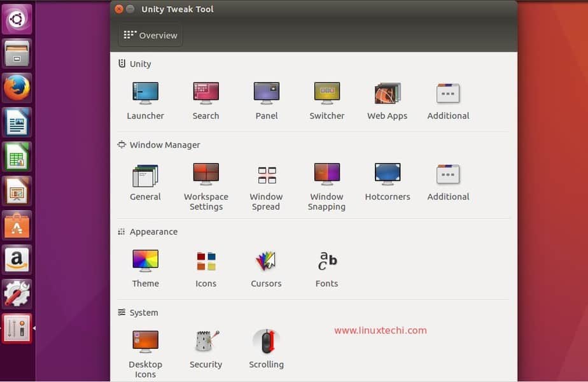Image resolution: width=588 pixels, height=382 pixels.
Task: Open System Settings from the launcher
Action: (x=17, y=294)
